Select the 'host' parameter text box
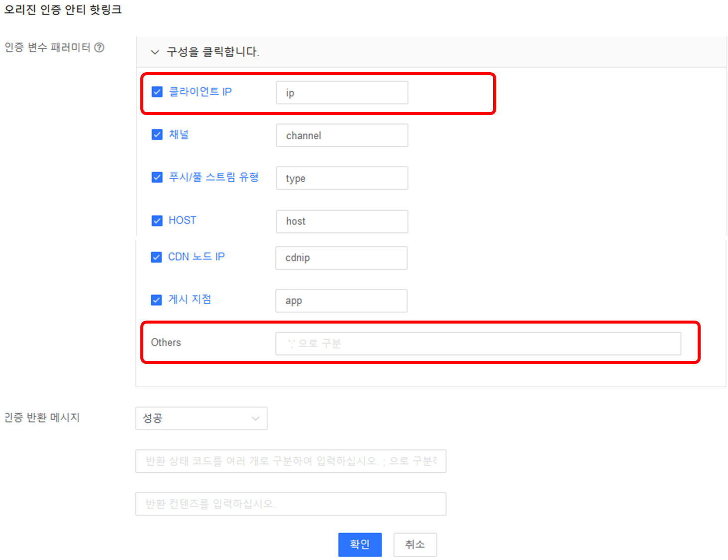 (x=342, y=221)
